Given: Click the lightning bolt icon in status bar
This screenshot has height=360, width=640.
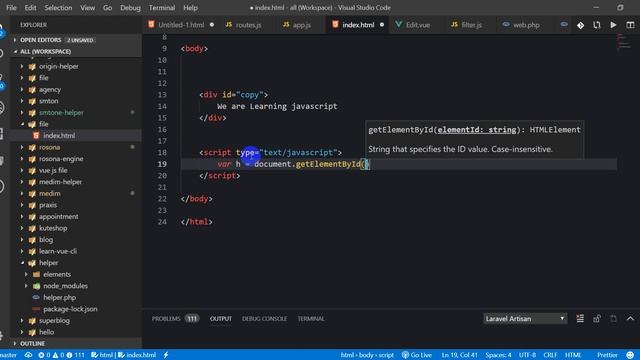Looking at the screenshot, I should coord(166,355).
